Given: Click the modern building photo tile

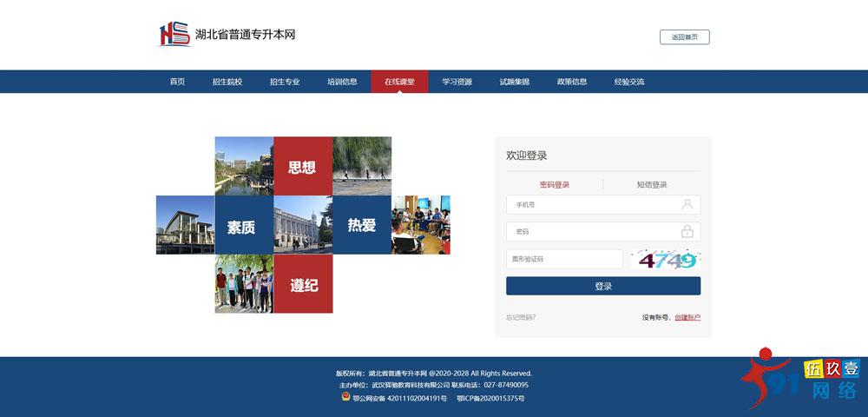Looking at the screenshot, I should point(186,225).
